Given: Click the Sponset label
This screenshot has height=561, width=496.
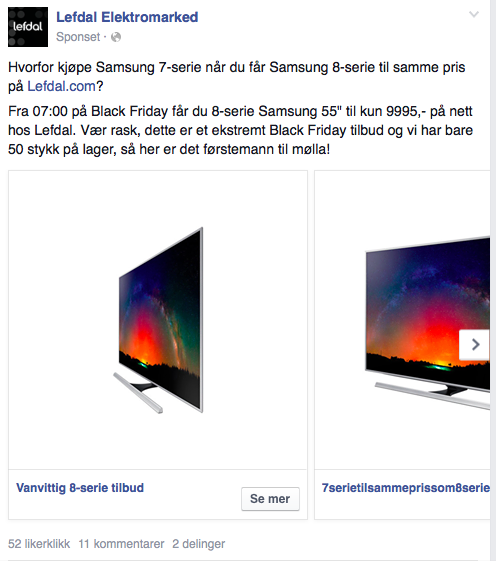Looking at the screenshot, I should 78,37.
